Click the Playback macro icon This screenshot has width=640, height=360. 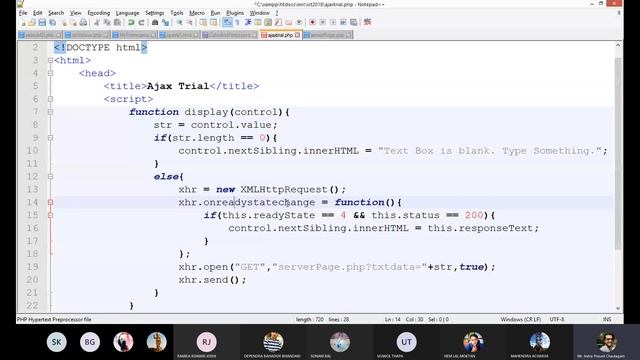click(333, 22)
